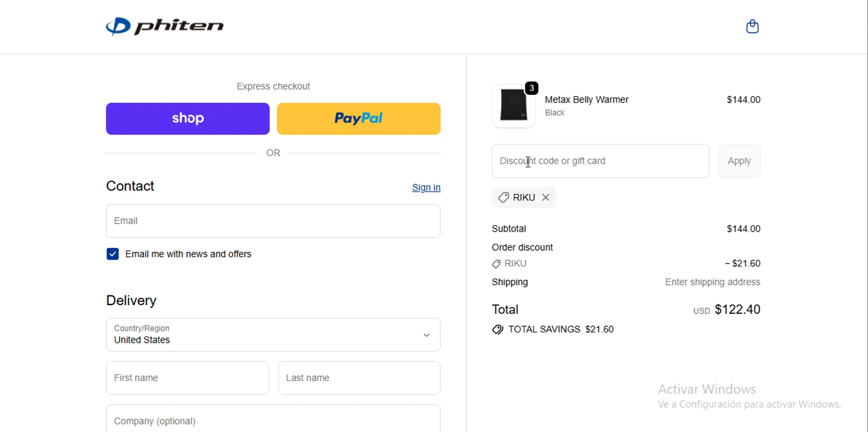Click the Apply discount button
The image size is (868, 432).
click(x=740, y=161)
